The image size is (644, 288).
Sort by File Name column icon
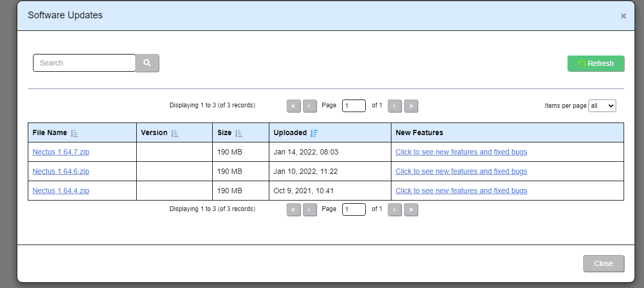[74, 133]
